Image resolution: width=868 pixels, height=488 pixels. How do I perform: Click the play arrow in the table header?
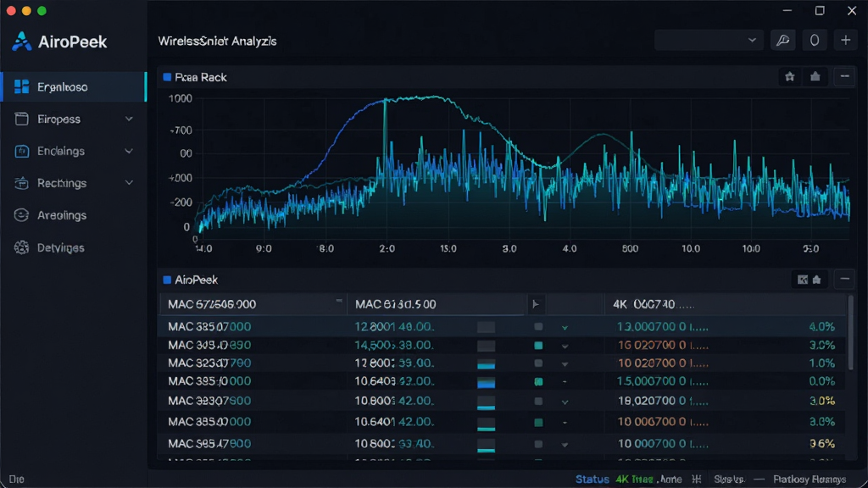pyautogui.click(x=536, y=304)
